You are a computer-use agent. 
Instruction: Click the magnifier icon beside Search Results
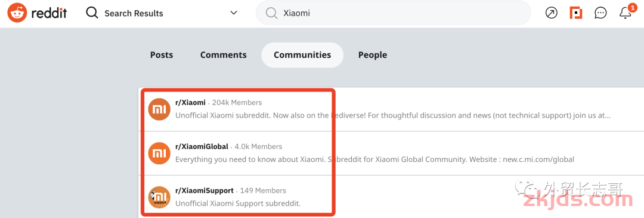(92, 13)
